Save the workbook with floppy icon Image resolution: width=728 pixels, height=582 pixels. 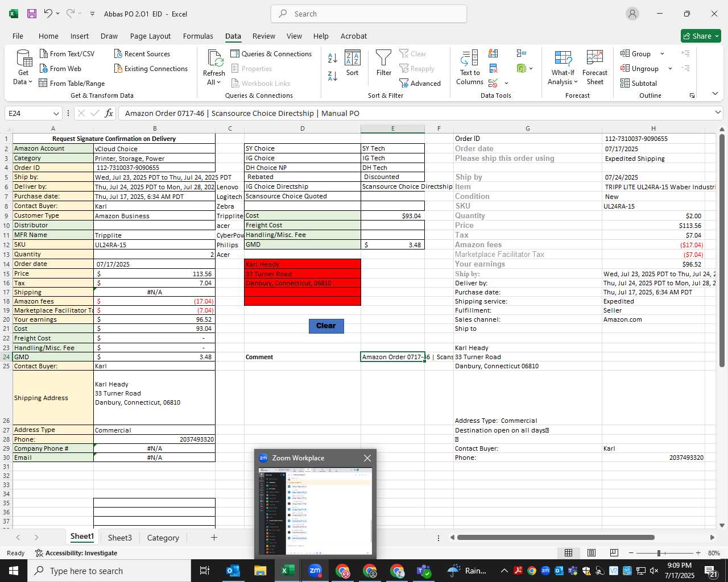coord(32,14)
